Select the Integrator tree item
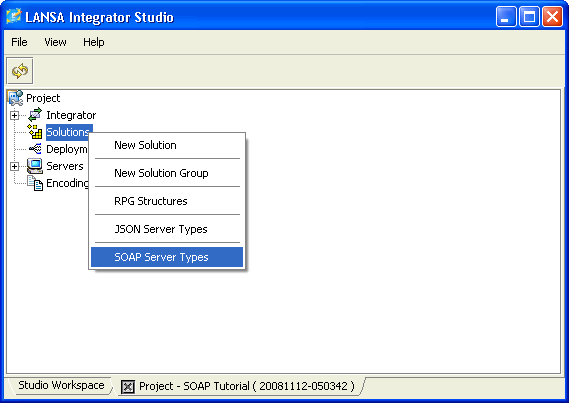The image size is (569, 403). tap(71, 115)
